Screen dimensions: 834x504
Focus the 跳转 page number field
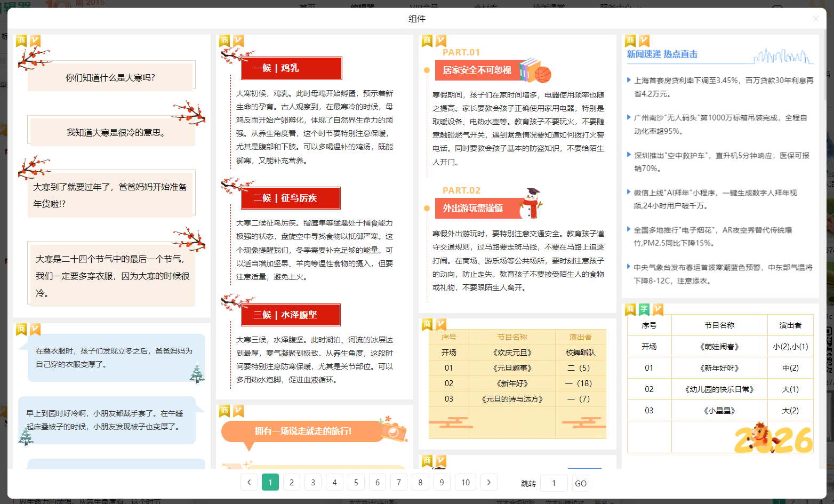(x=554, y=483)
